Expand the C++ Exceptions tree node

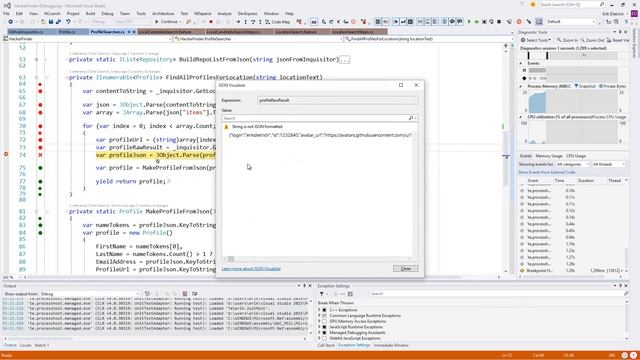click(320, 310)
